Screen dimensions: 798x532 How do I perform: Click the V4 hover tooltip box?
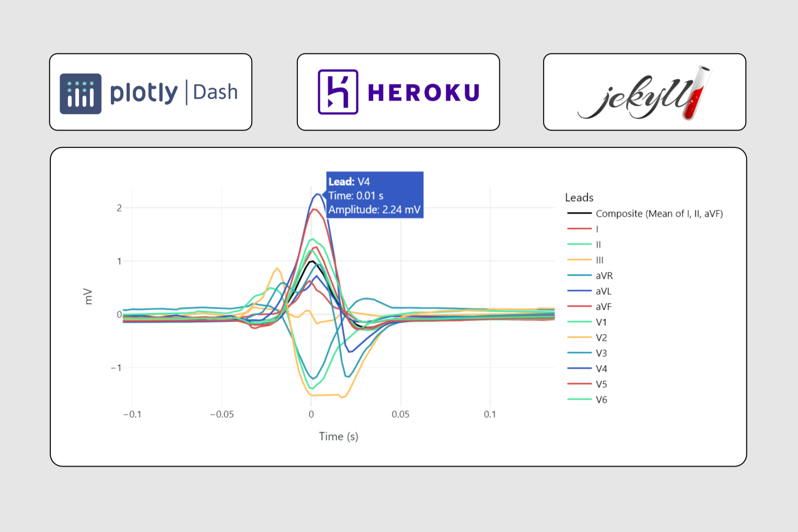click(375, 195)
